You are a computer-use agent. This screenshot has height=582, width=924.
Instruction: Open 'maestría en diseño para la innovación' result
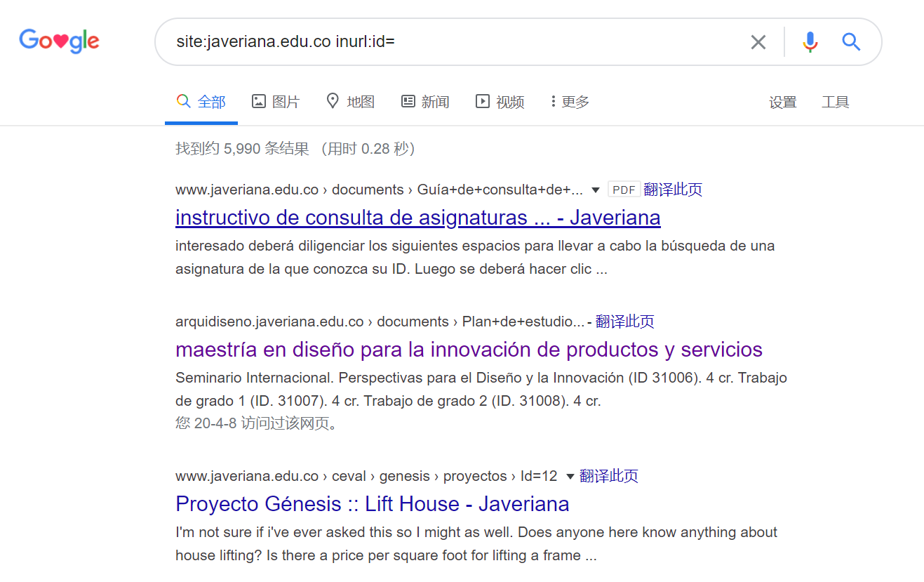[469, 350]
